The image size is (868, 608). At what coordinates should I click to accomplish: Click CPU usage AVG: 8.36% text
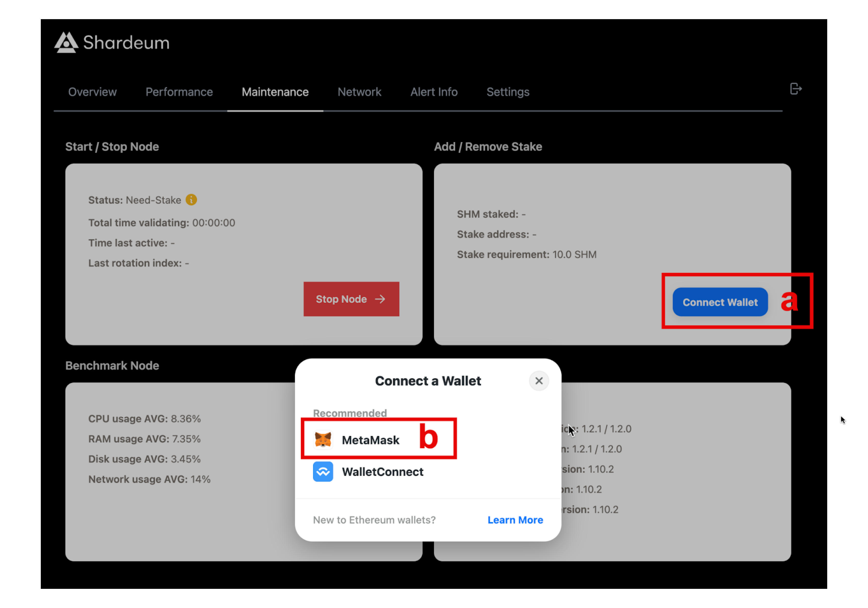(x=145, y=419)
